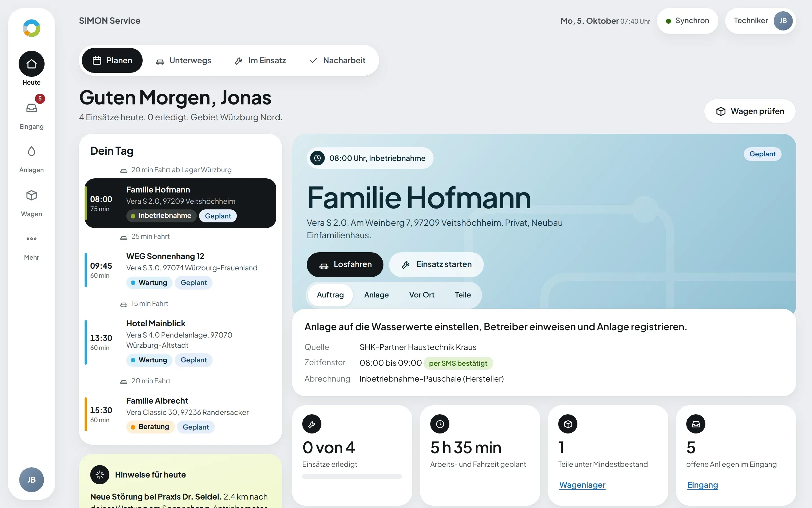The image size is (812, 508).
Task: Click the Wagen prüfen button
Action: coord(750,111)
